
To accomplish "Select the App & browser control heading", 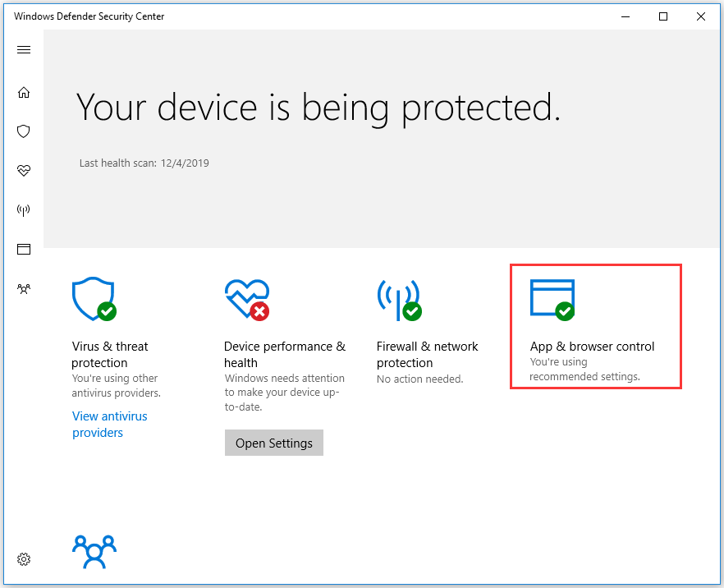I will (x=592, y=347).
